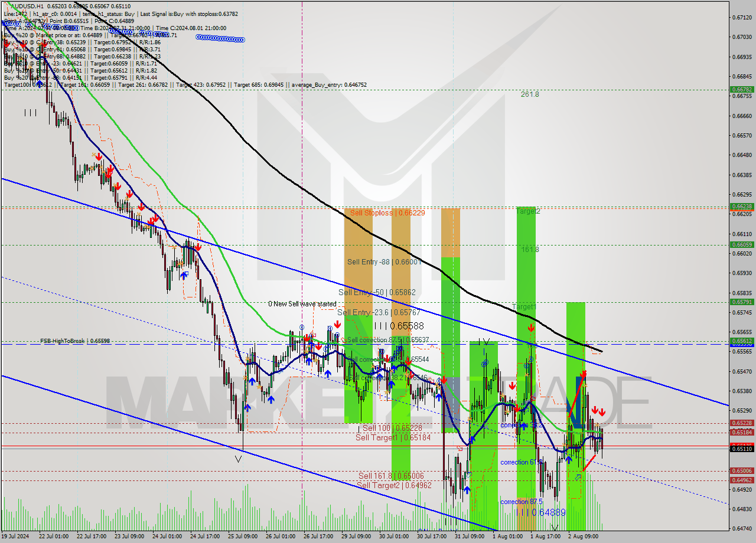Image resolution: width=756 pixels, height=543 pixels.
Task: Click the 0.66480 price axis value
Action: coord(742,155)
